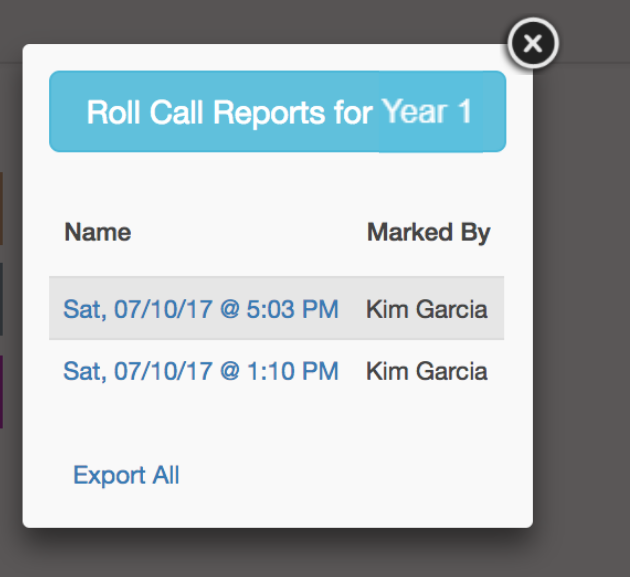Click the Export All link
The width and height of the screenshot is (630, 577).
(126, 475)
